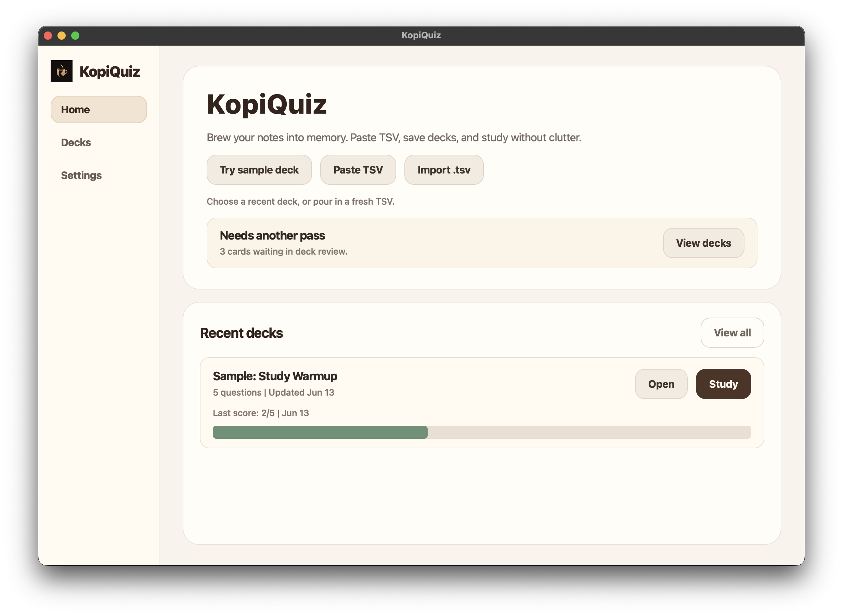Screen dimensions: 843x616
Task: Click the Sample: Study Warmup score progress bar
Action: click(x=482, y=432)
